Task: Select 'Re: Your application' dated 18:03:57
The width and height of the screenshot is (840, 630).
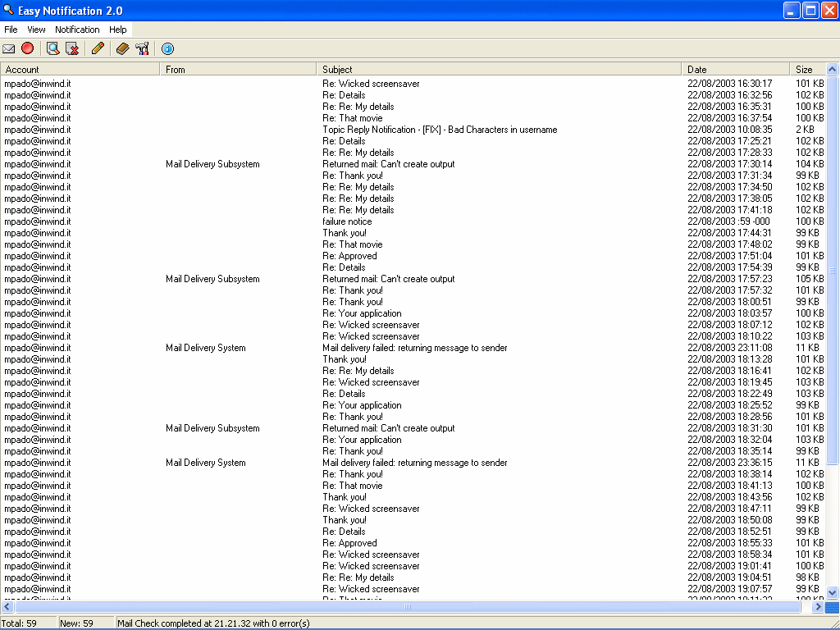Action: 413,313
